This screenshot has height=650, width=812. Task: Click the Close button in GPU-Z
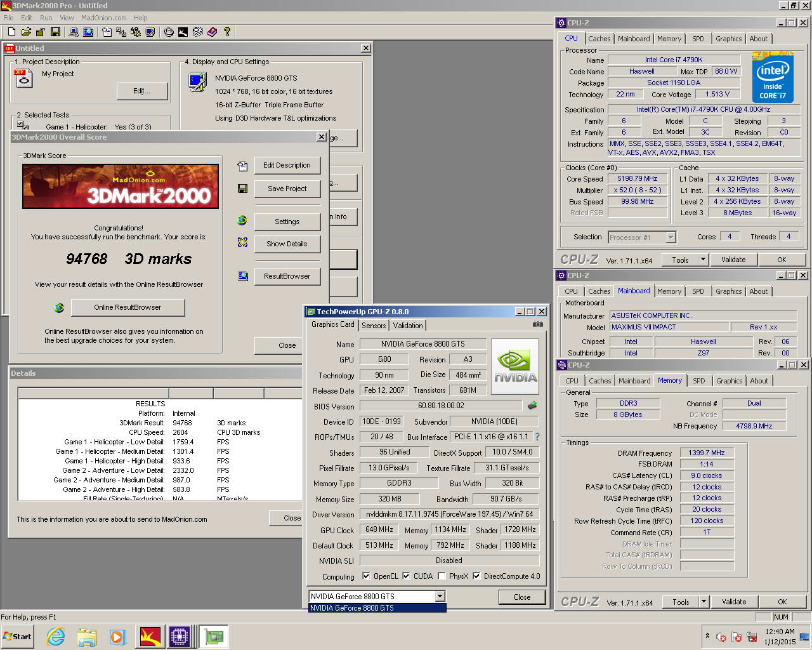[x=522, y=597]
